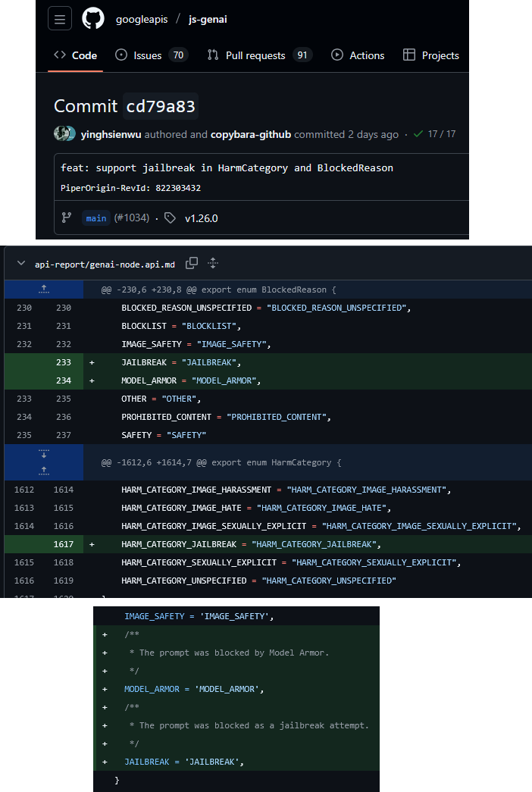532x792 pixels.
Task: Click the tag icon beside v1.26.0
Action: coord(171,218)
